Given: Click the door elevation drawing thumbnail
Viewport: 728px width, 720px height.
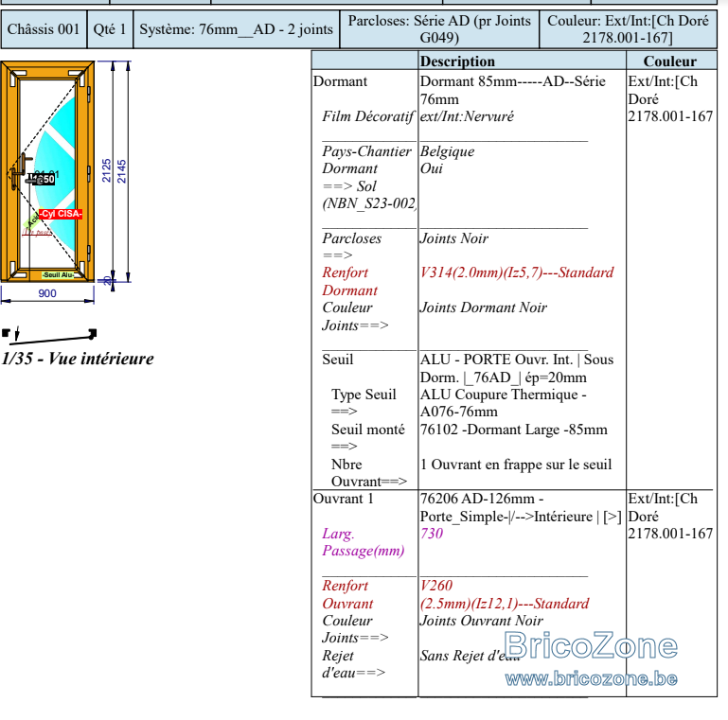Looking at the screenshot, I should (x=47, y=171).
